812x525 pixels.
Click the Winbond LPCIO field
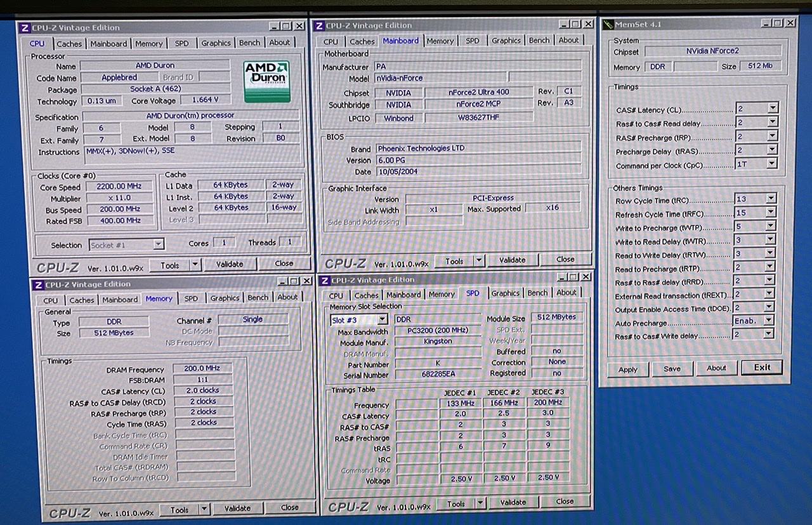[398, 118]
